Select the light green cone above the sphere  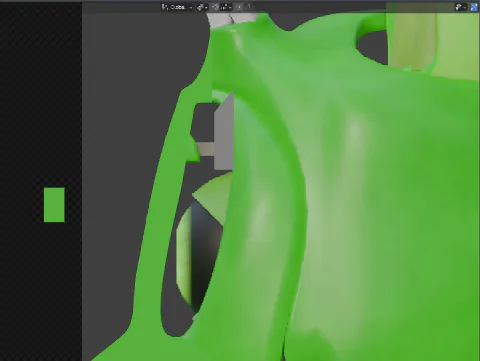coord(213,197)
